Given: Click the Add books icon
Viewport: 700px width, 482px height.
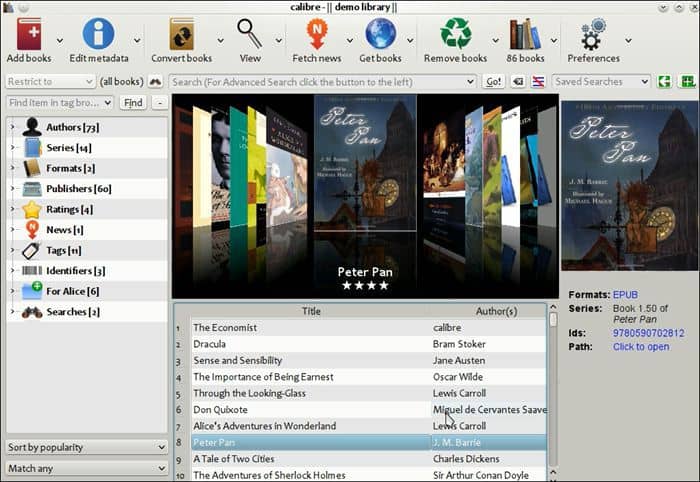Looking at the screenshot, I should [29, 33].
